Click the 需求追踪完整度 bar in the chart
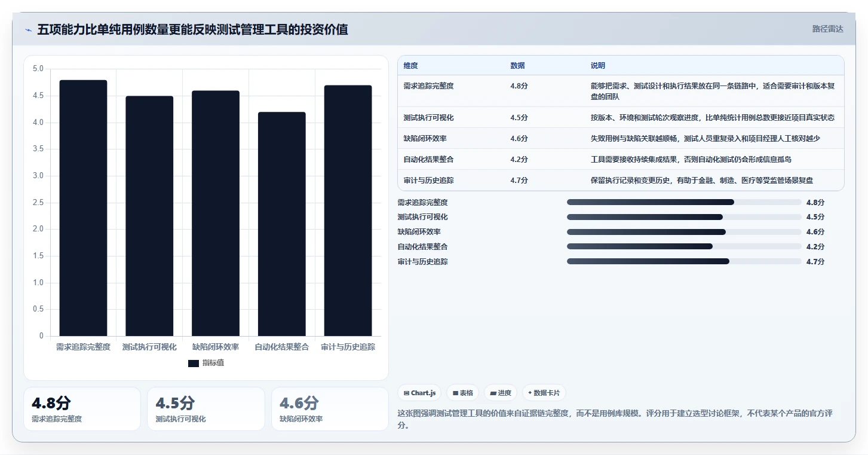Screen dimensions: 868x455 [x=83, y=208]
